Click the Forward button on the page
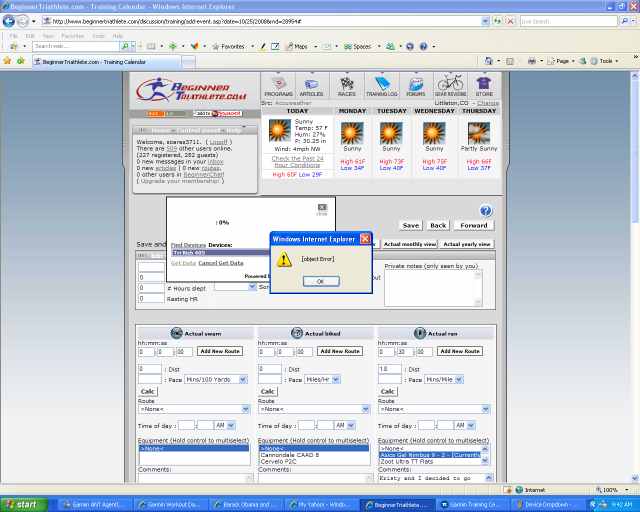 coord(473,225)
